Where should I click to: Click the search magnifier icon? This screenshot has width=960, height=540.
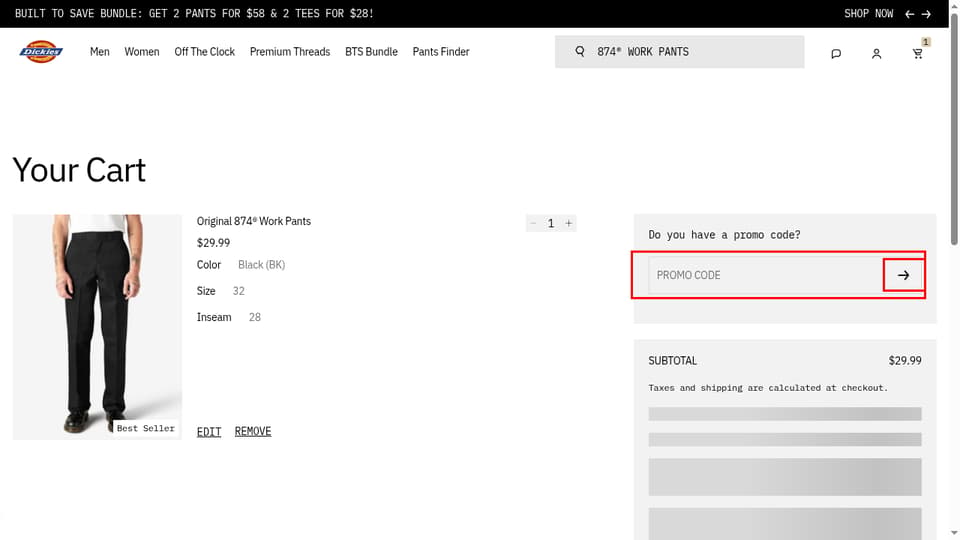point(580,51)
